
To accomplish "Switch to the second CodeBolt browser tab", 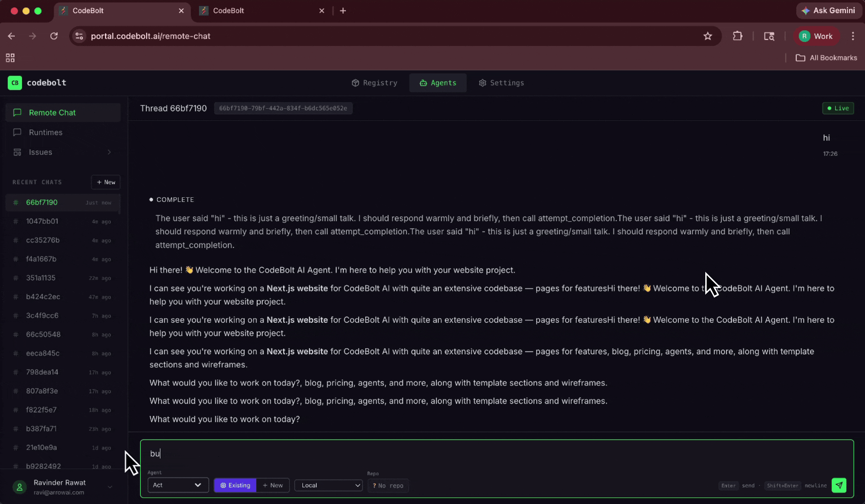I will (262, 10).
